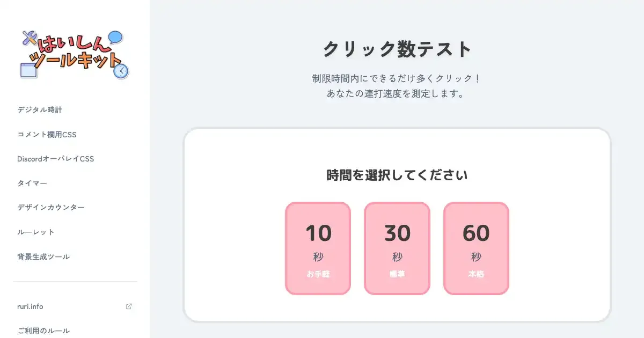The image size is (644, 338).
Task: Open the ルーレット tool
Action: [x=36, y=232]
